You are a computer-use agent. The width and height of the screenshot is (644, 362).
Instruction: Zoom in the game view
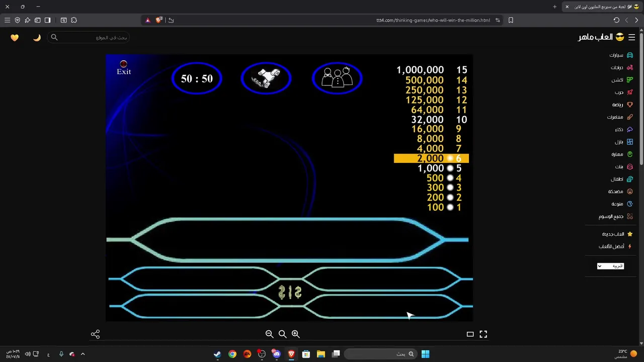pos(295,334)
